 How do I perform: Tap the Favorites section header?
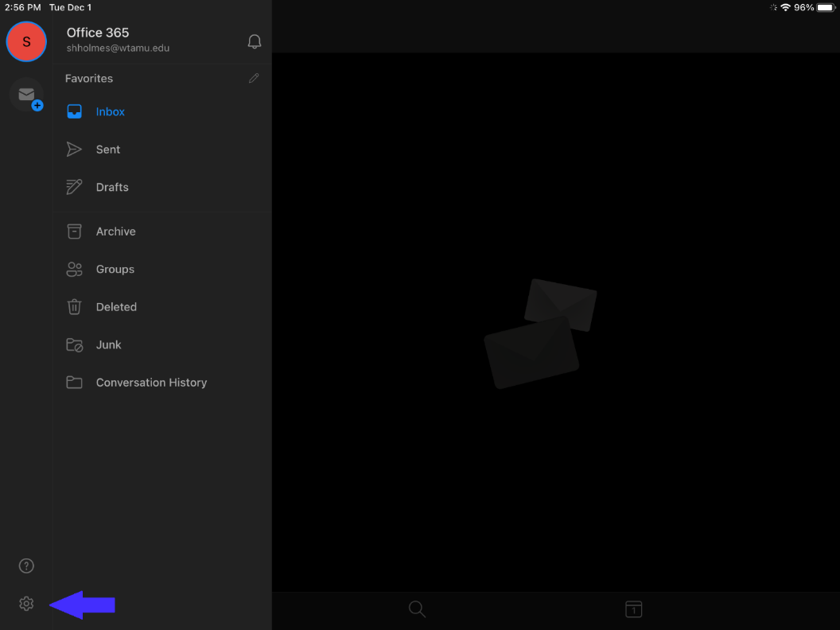(x=89, y=78)
